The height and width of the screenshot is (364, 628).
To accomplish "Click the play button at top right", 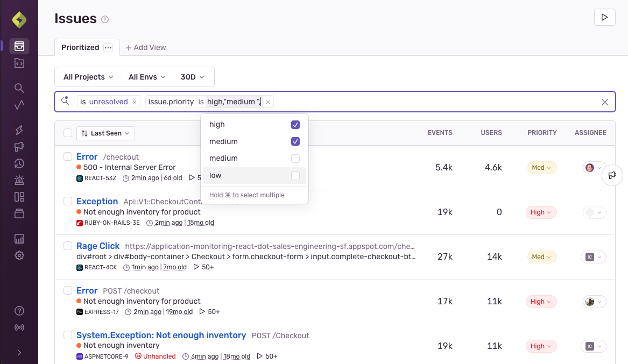I will click(x=604, y=17).
